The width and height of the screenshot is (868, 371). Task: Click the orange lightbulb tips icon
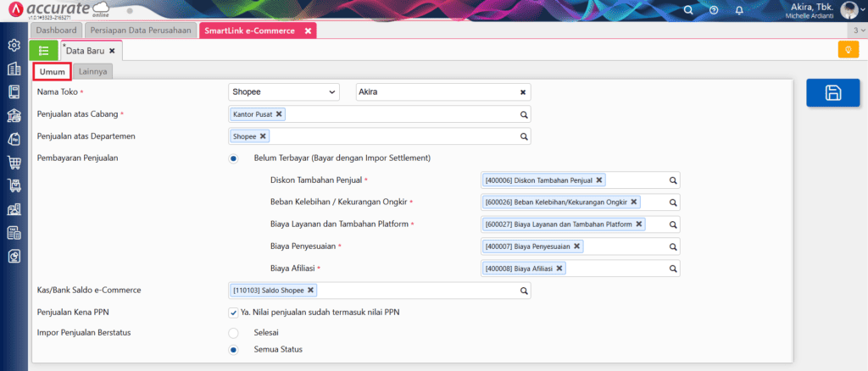click(x=843, y=51)
